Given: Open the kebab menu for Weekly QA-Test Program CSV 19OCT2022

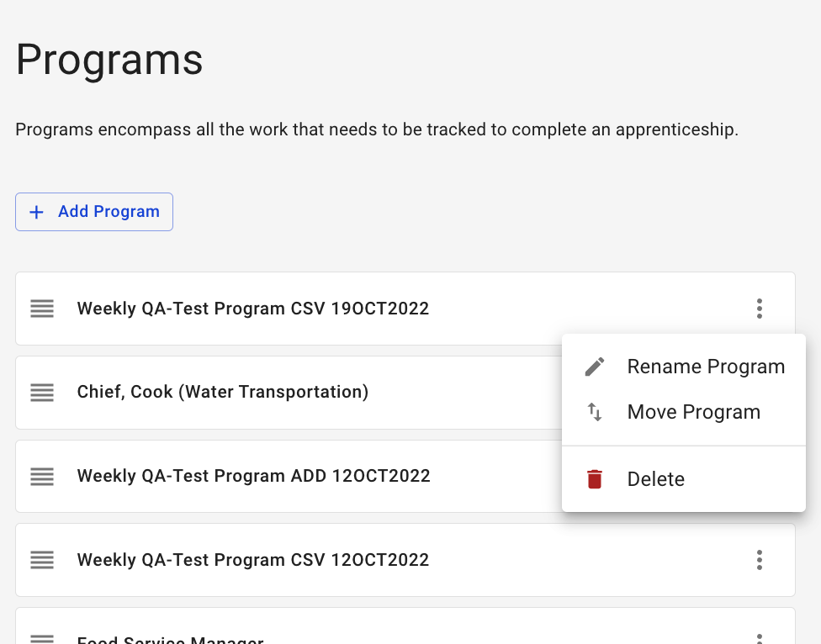Looking at the screenshot, I should [760, 309].
